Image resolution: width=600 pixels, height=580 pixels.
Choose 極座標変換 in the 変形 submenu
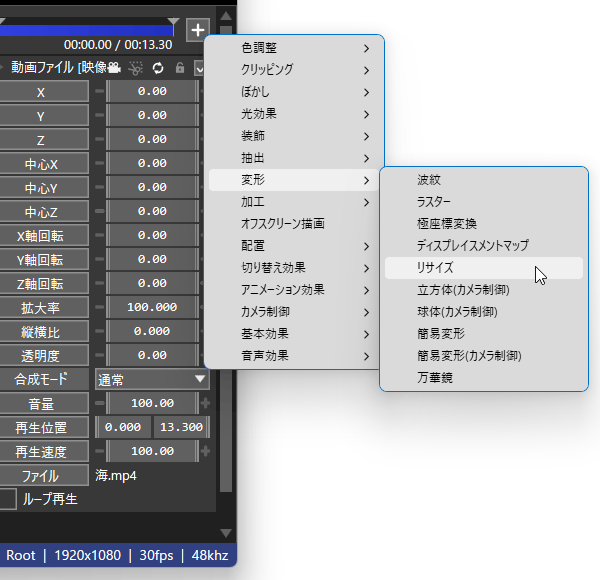tap(484, 224)
